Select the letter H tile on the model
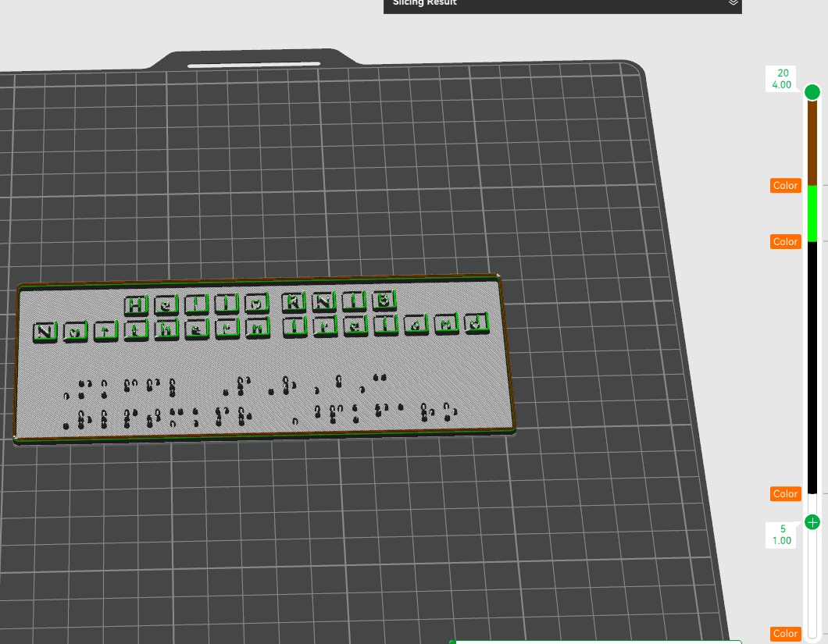 coord(136,304)
